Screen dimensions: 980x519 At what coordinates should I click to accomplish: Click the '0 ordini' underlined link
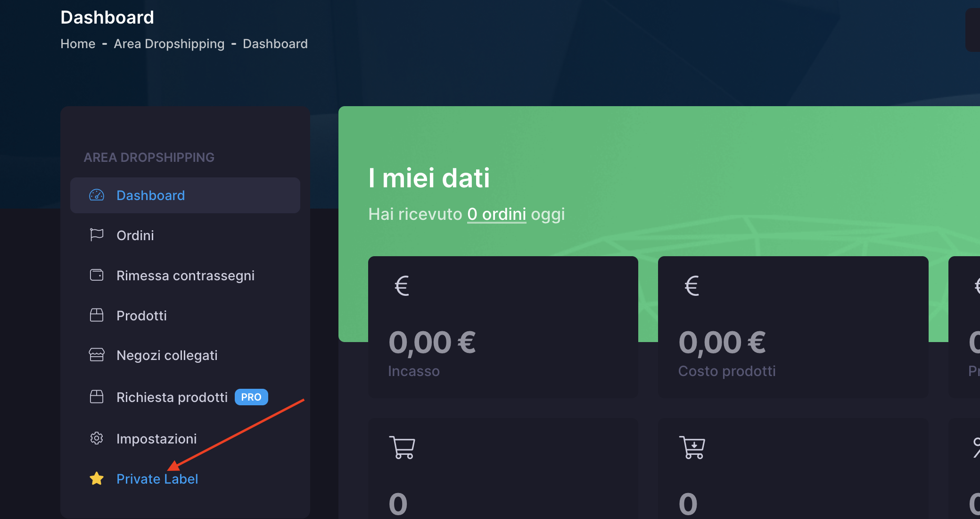pyautogui.click(x=496, y=214)
